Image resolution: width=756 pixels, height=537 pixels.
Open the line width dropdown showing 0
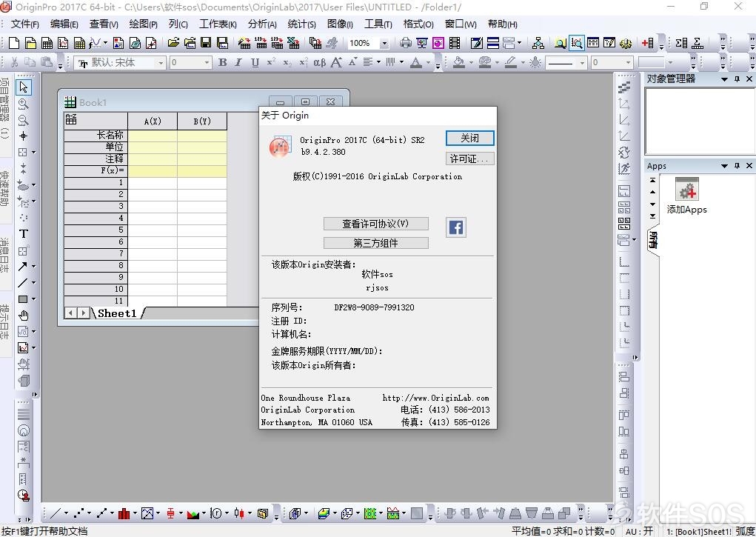pos(628,63)
